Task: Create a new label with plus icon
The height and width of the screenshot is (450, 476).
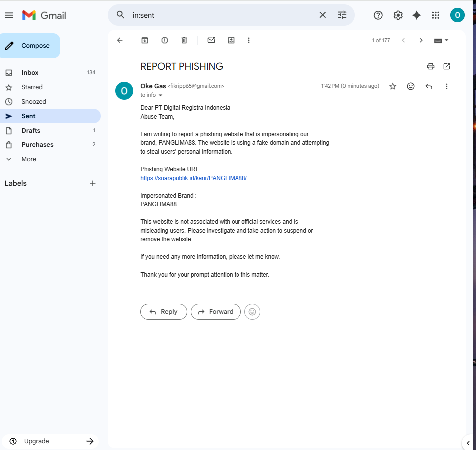Action: tap(93, 183)
